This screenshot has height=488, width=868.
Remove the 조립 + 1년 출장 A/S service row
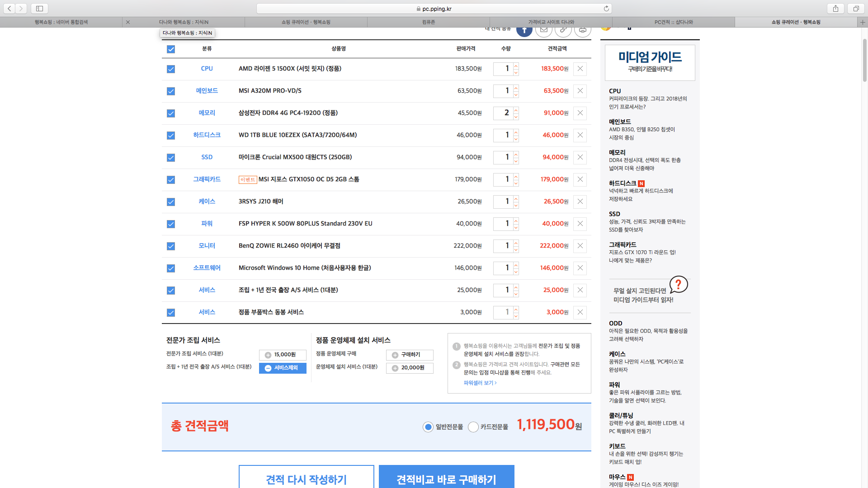coord(580,290)
